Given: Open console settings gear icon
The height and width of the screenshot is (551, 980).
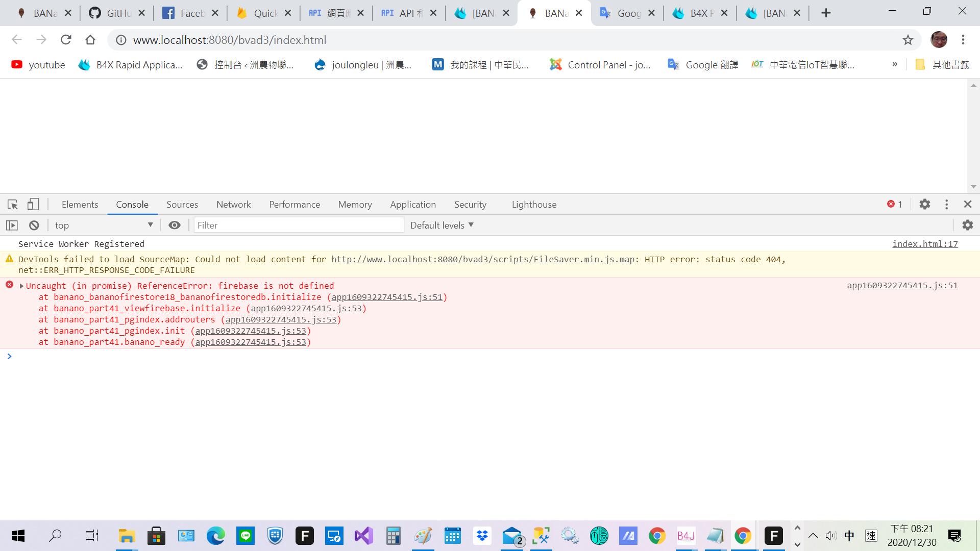Looking at the screenshot, I should 967,225.
